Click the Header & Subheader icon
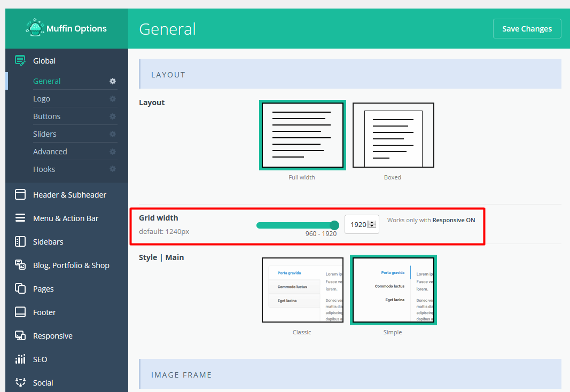Screen dimensions: 570x392 20,194
